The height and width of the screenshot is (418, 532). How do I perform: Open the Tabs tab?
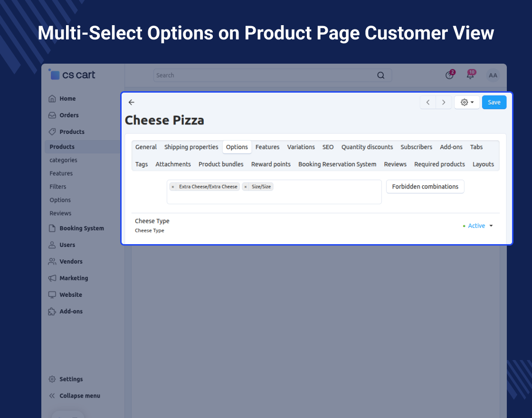476,147
